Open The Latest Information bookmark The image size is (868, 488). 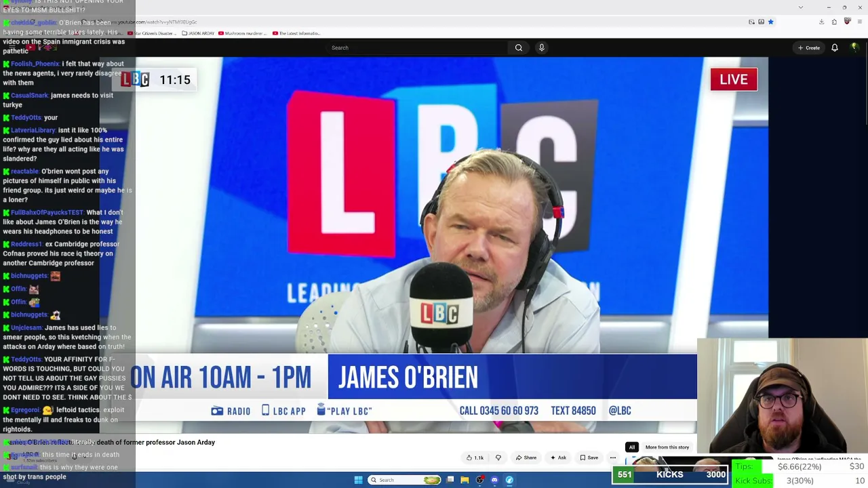(296, 33)
